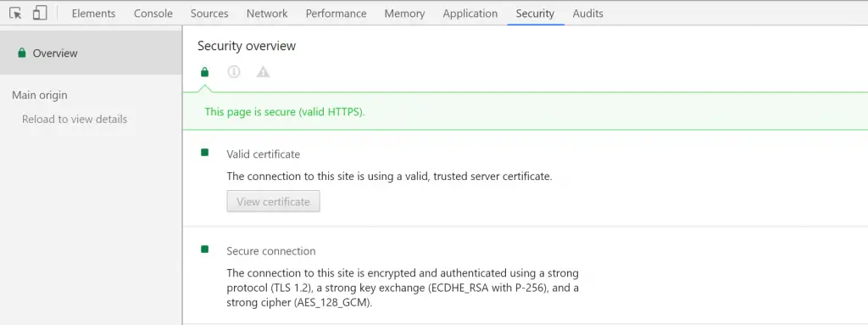Switch to the Memory tab

(404, 14)
